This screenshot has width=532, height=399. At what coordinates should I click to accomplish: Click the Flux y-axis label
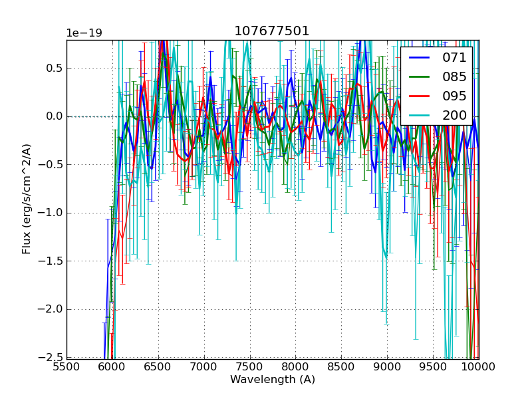(x=27, y=199)
